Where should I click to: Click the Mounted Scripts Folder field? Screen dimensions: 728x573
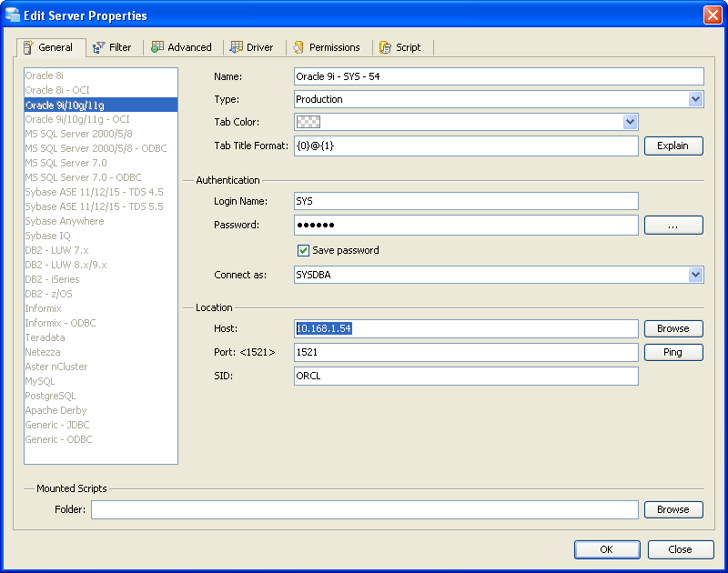(365, 509)
